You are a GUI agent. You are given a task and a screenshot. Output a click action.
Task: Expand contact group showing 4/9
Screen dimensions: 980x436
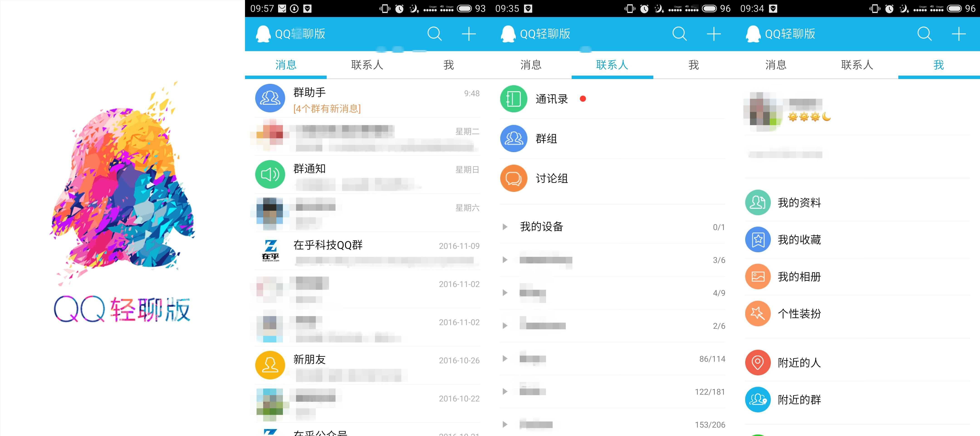pos(505,293)
